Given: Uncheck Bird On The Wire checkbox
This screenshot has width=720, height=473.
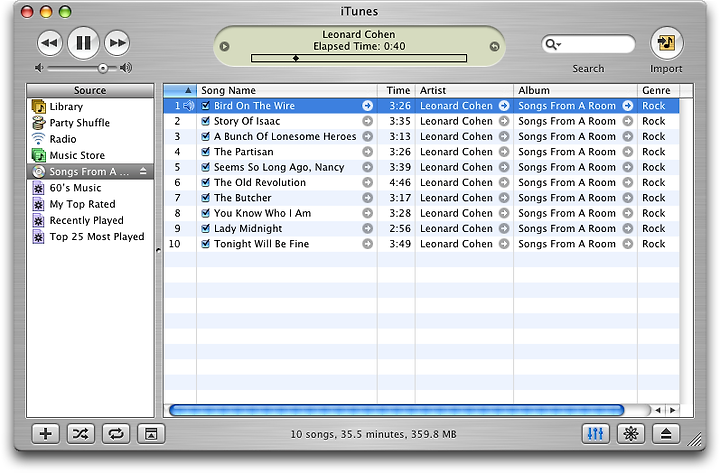Looking at the screenshot, I should pyautogui.click(x=205, y=106).
